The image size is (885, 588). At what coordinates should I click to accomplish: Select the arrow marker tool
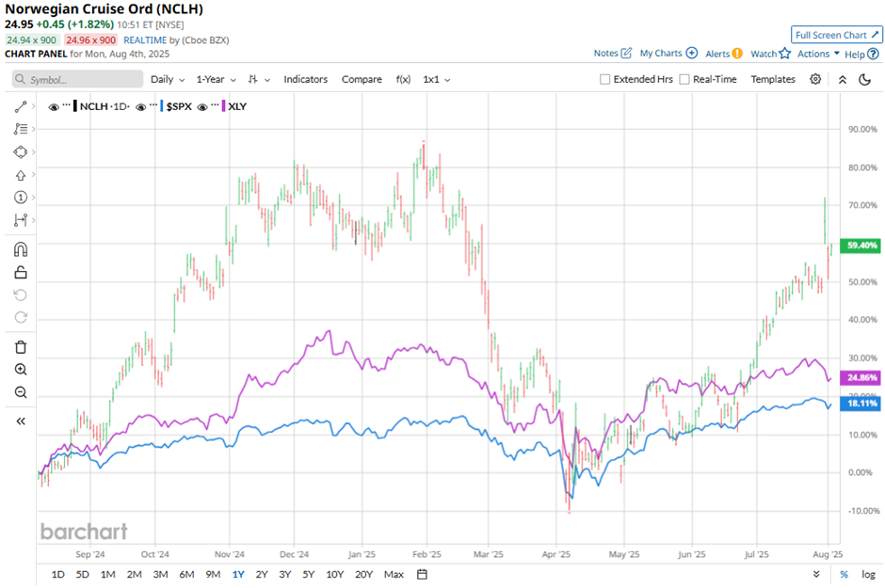[x=21, y=175]
